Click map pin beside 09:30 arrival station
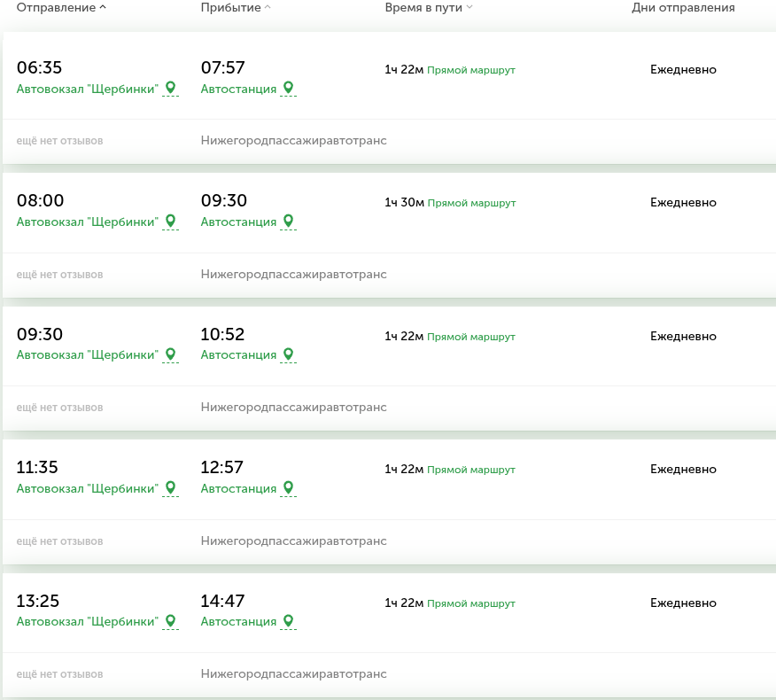The image size is (776, 700). [288, 221]
